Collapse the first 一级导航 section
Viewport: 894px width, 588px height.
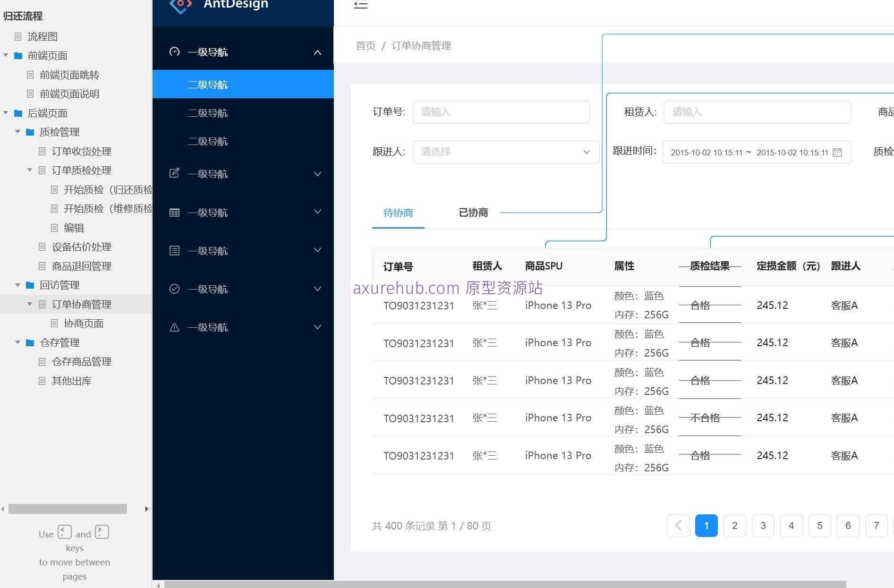[x=317, y=52]
